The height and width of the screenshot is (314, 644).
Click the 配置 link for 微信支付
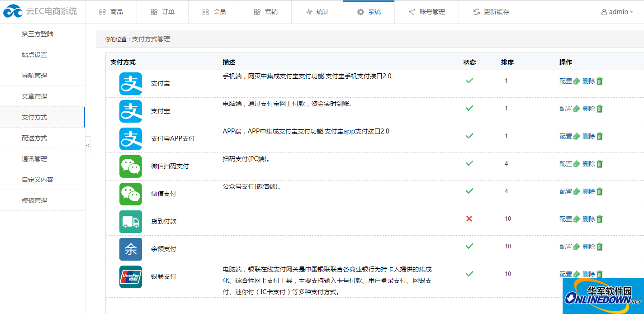click(566, 191)
